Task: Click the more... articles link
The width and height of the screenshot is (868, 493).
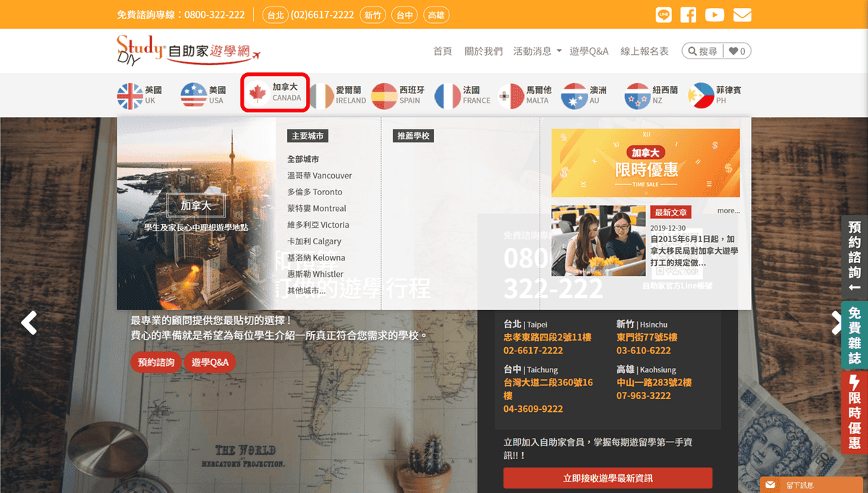Action: [728, 211]
